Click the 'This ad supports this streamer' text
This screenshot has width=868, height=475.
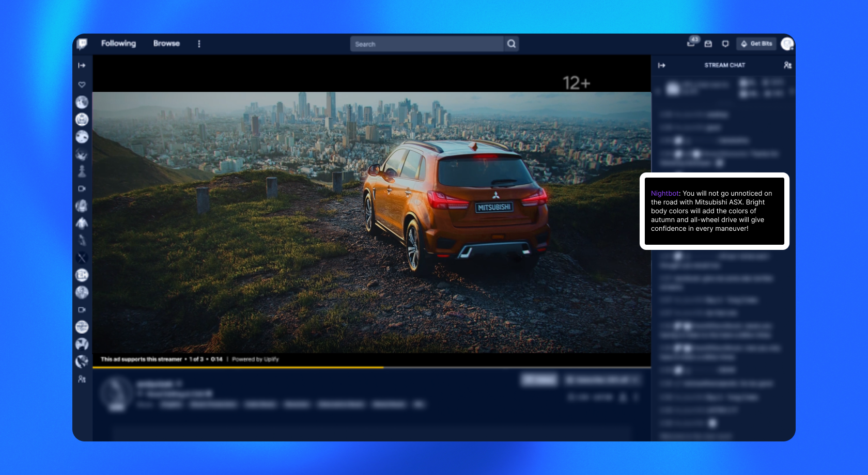[x=141, y=359]
